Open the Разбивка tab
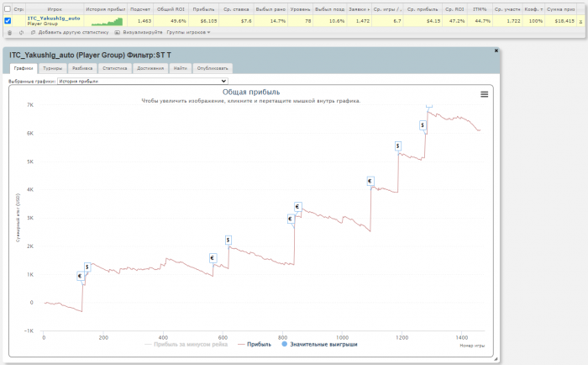Screen dimensions: 588x365 pyautogui.click(x=82, y=68)
